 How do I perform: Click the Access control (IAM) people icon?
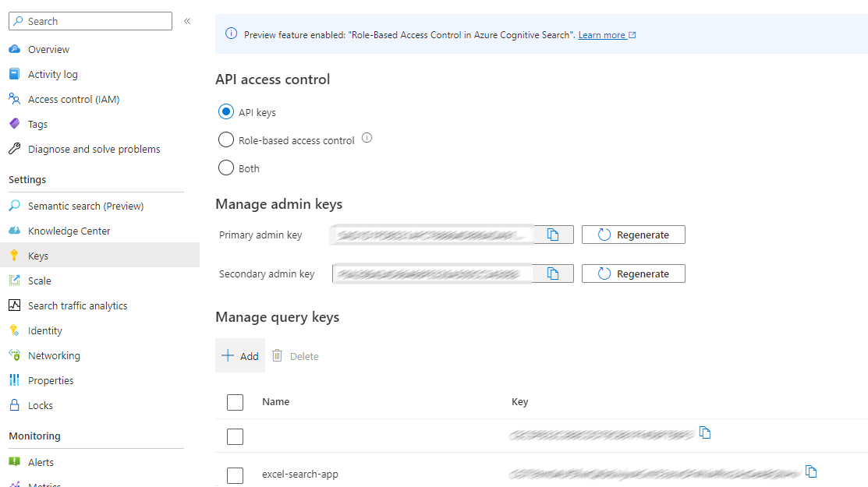click(15, 99)
